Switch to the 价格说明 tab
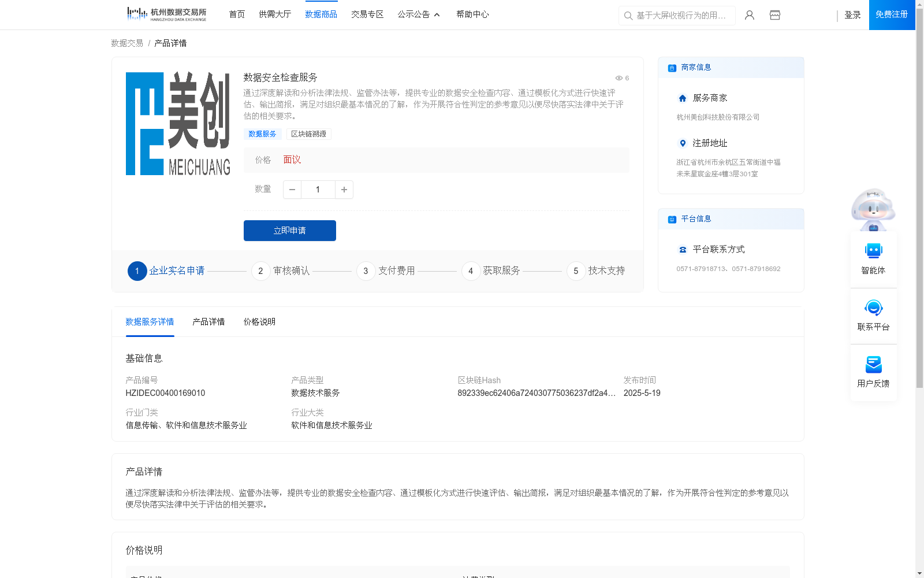 pos(259,322)
